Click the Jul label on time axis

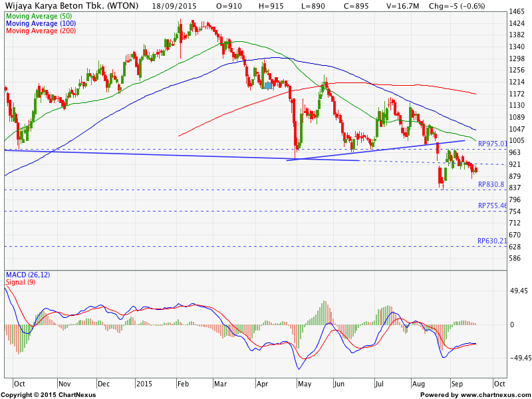coord(379,384)
